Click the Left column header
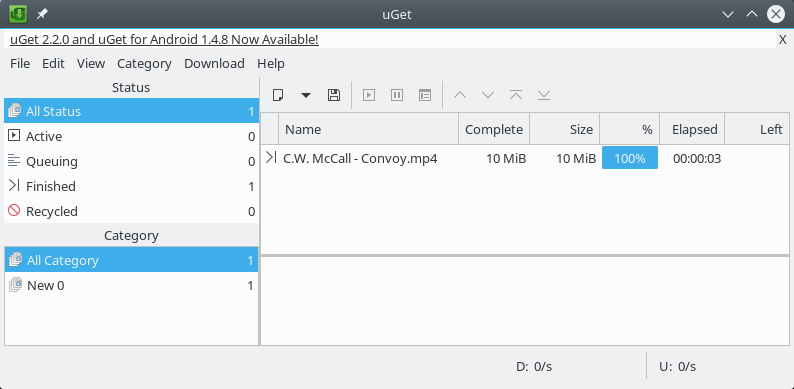Viewport: 794px width, 389px height. [x=757, y=129]
